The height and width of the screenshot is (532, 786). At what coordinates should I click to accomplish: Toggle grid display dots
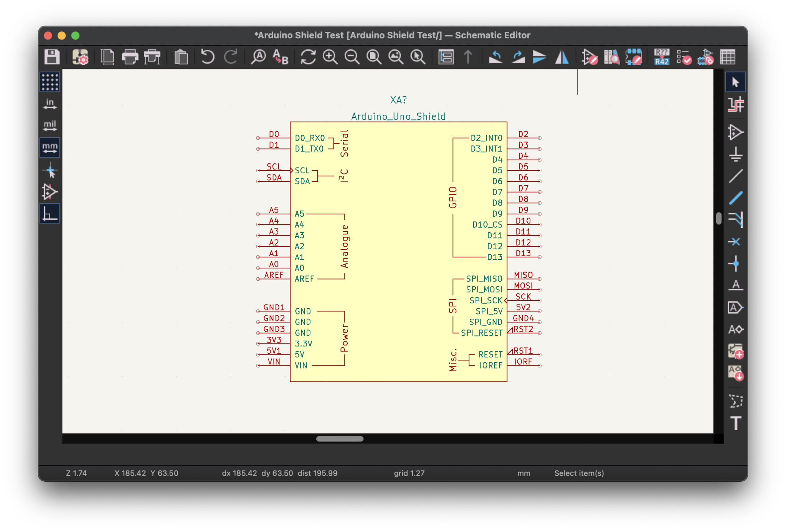click(x=50, y=82)
